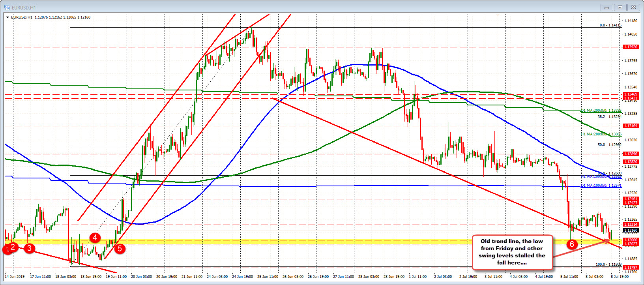Click the D1 MA:100:0:0: 1.12571 label

(601, 186)
